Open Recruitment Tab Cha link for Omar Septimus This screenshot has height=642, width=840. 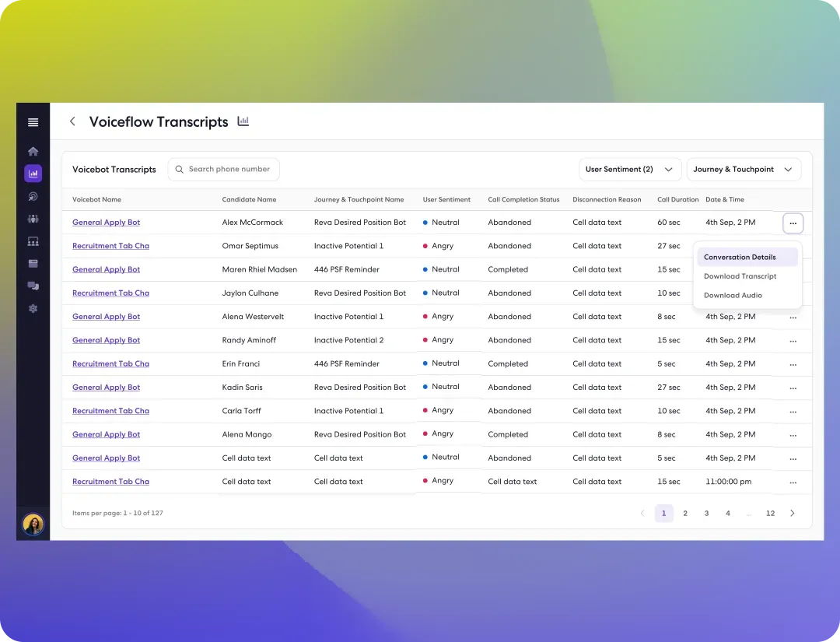tap(111, 246)
